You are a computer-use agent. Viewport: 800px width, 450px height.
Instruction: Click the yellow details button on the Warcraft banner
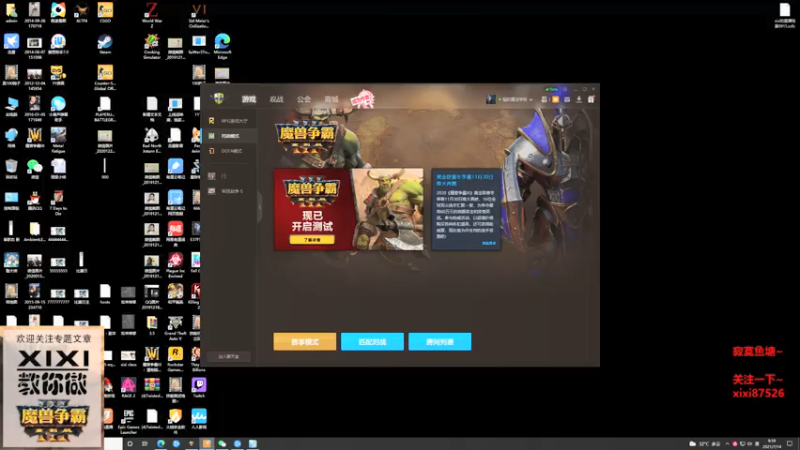tap(312, 240)
